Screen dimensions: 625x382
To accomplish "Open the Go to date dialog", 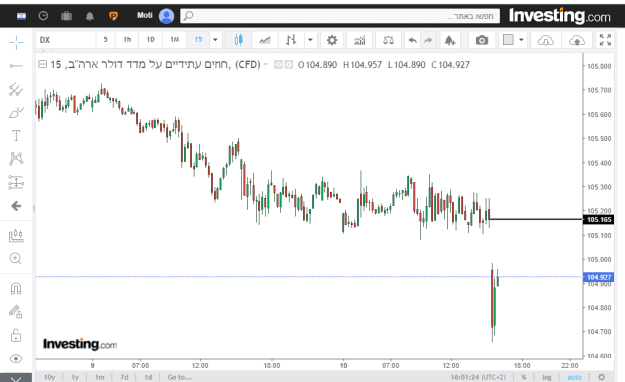I will pyautogui.click(x=180, y=377).
